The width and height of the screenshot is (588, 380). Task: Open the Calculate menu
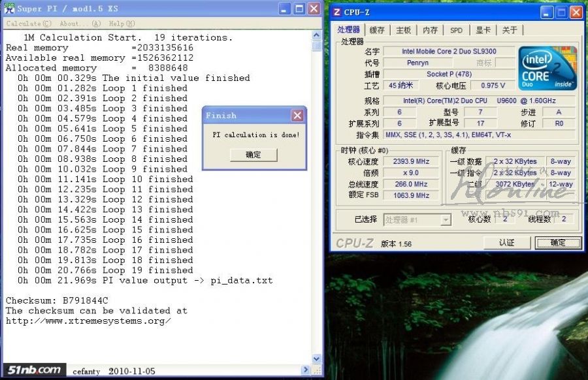[24, 24]
